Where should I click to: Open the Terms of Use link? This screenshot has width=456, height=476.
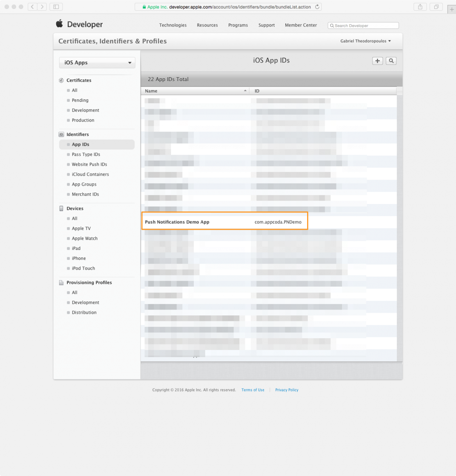pos(253,390)
